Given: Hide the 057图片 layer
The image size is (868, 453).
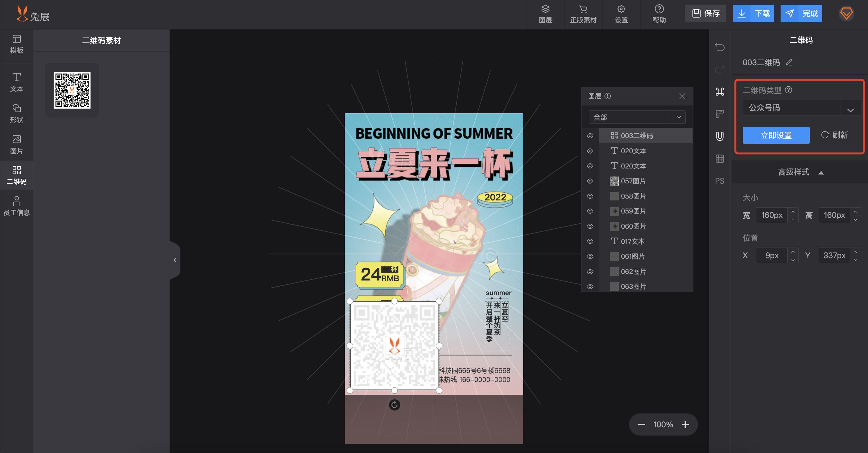Looking at the screenshot, I should [x=590, y=181].
